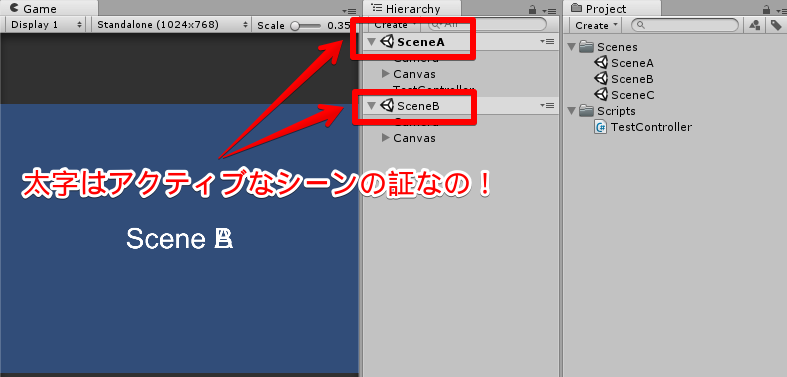This screenshot has height=377, width=787.
Task: Focus the Project panel search field
Action: click(x=686, y=25)
